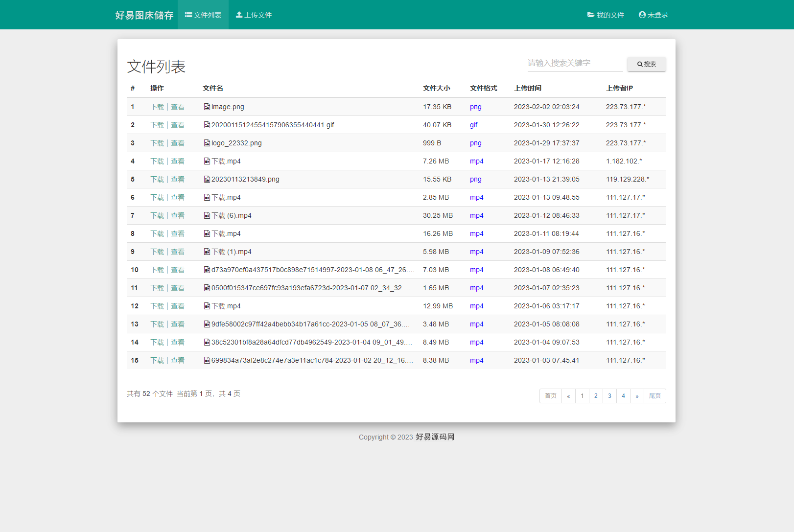The width and height of the screenshot is (794, 532).
Task: Click the video file icon in row 15
Action: click(x=207, y=360)
